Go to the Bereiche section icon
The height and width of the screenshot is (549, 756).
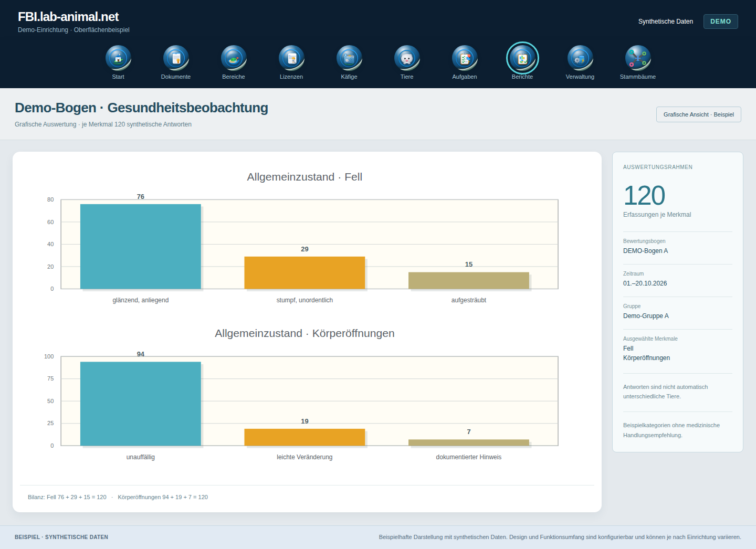pos(234,58)
